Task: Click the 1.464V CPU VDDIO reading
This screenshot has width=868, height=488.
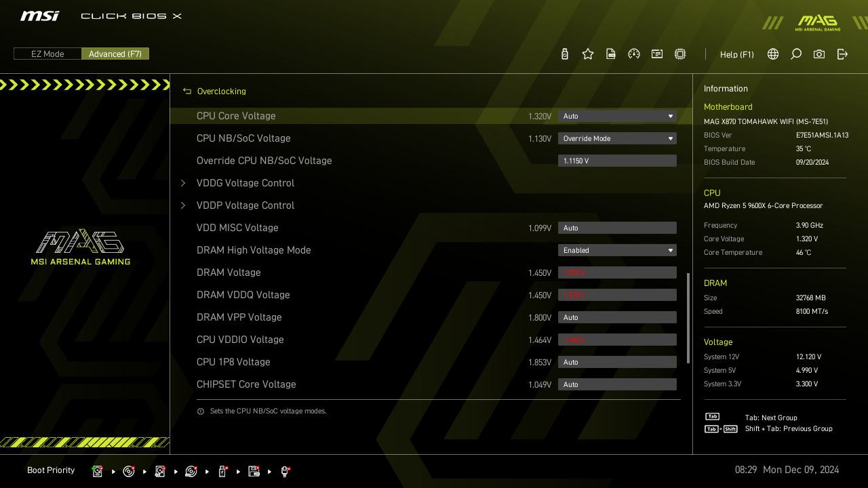Action: (x=540, y=340)
